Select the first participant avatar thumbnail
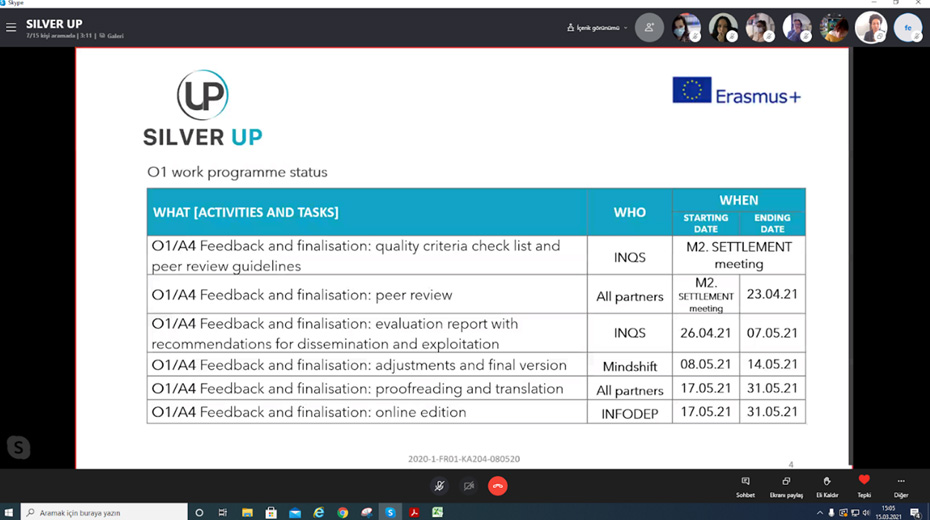The height and width of the screenshot is (520, 930). click(686, 28)
